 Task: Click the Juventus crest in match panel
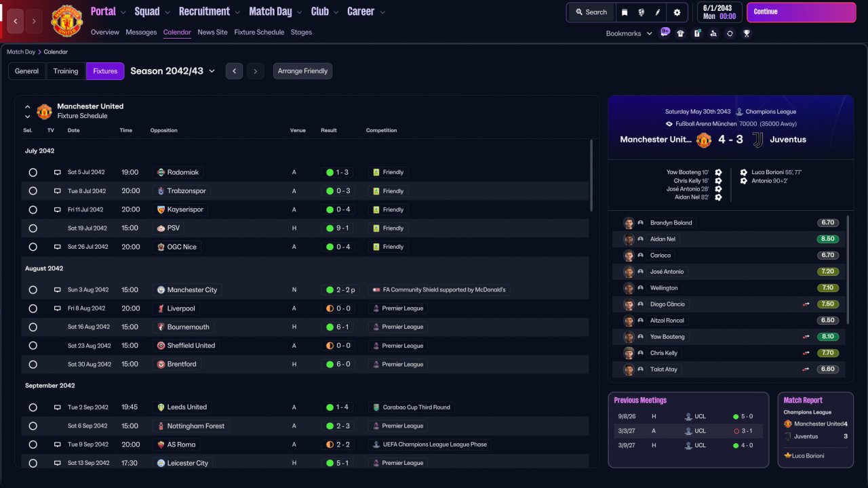click(757, 140)
